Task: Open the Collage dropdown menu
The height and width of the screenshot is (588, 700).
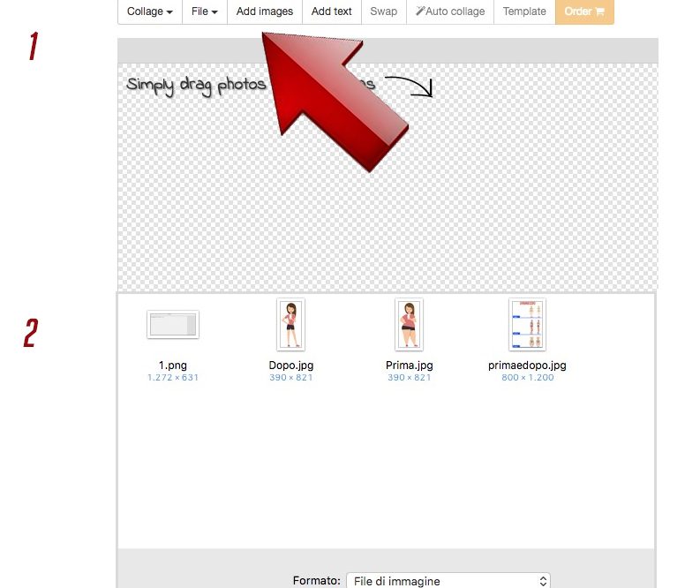Action: (150, 11)
